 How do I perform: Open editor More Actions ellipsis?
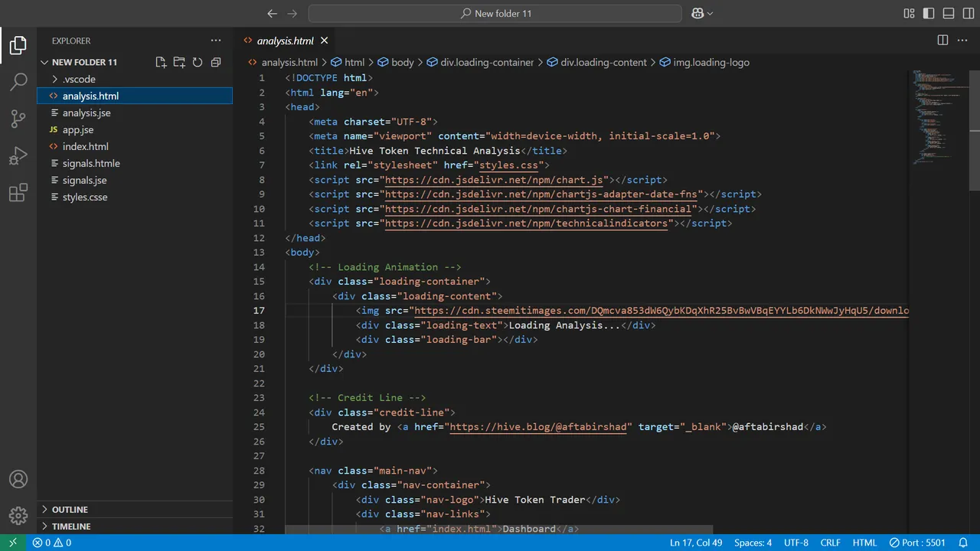click(963, 41)
